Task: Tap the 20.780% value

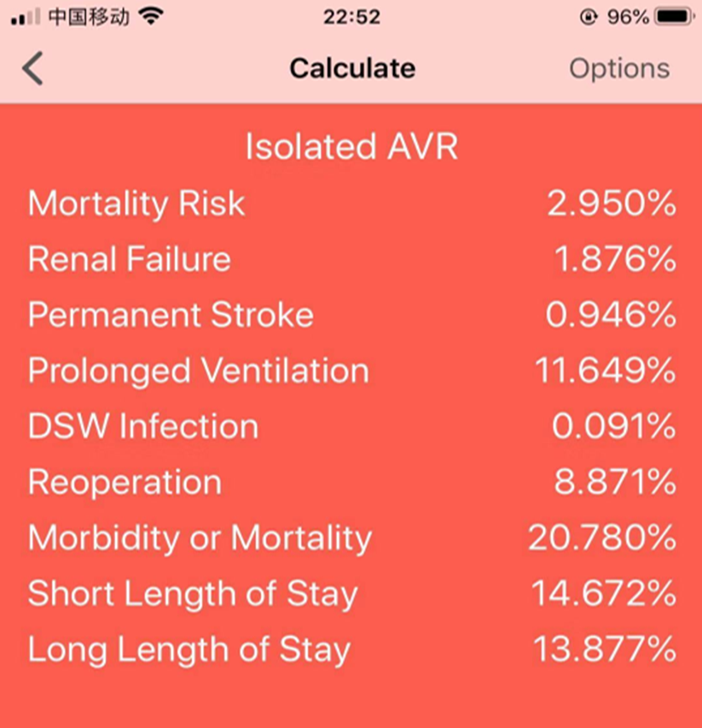Action: click(602, 538)
